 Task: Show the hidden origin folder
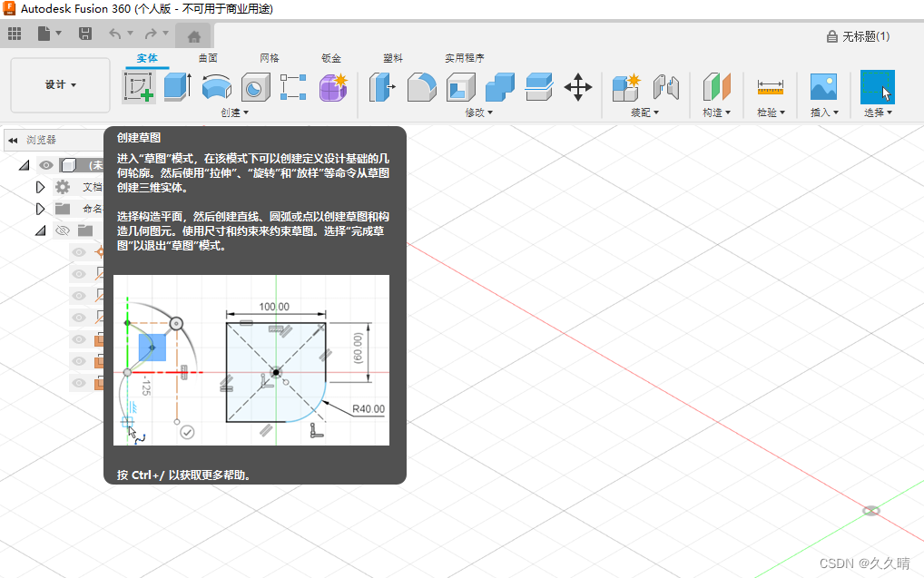pyautogui.click(x=63, y=230)
